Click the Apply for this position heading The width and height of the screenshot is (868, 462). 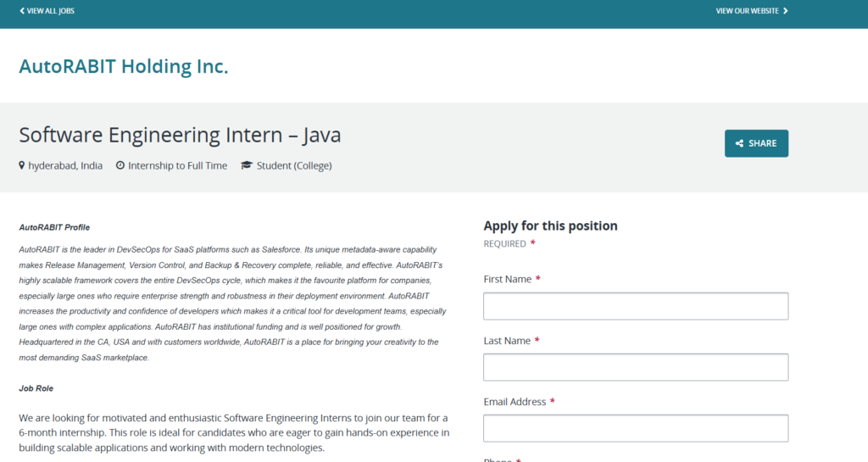click(550, 225)
